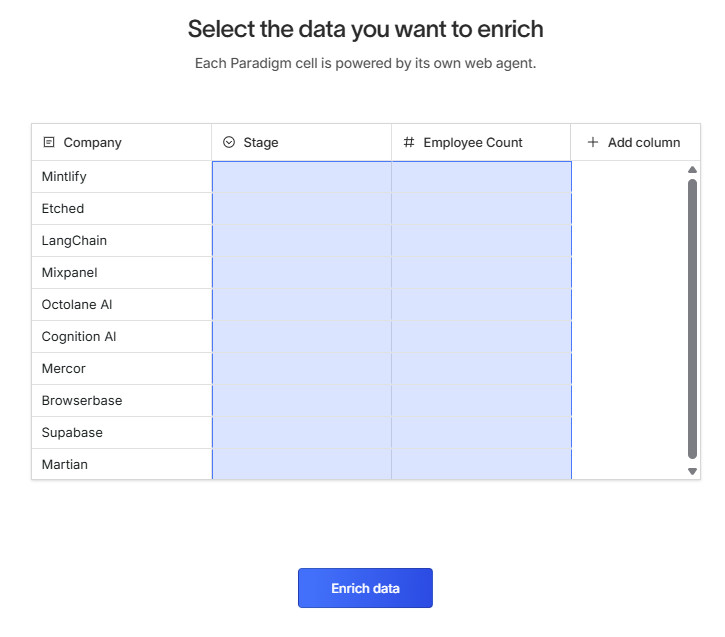Select the LangChain company cell
Viewport: 725px width, 637px height.
tap(121, 241)
